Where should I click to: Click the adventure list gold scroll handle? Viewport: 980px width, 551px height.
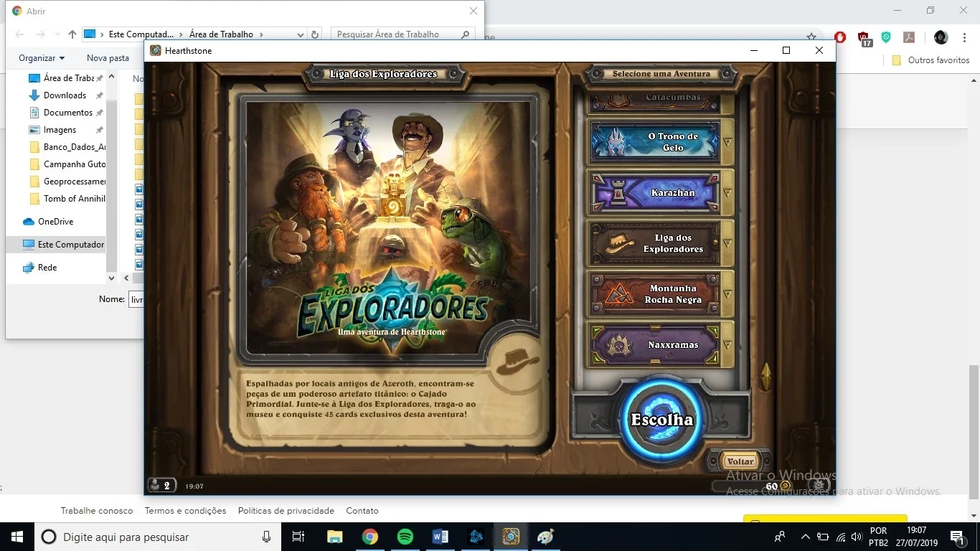[x=765, y=376]
